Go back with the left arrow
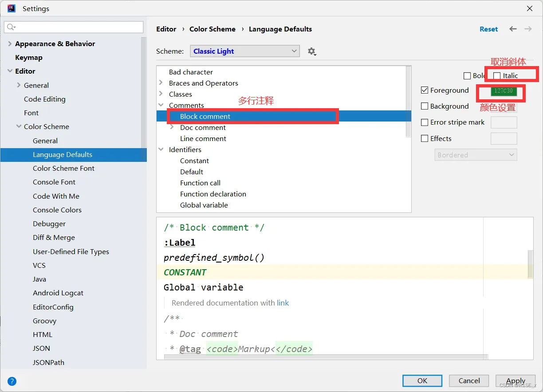Screen dimensions: 543x392 pos(513,29)
